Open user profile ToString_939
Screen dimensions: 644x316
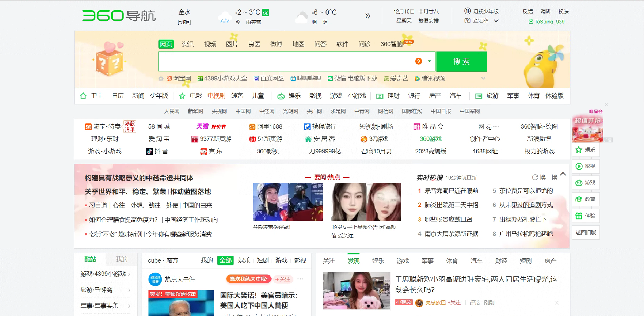tap(546, 22)
